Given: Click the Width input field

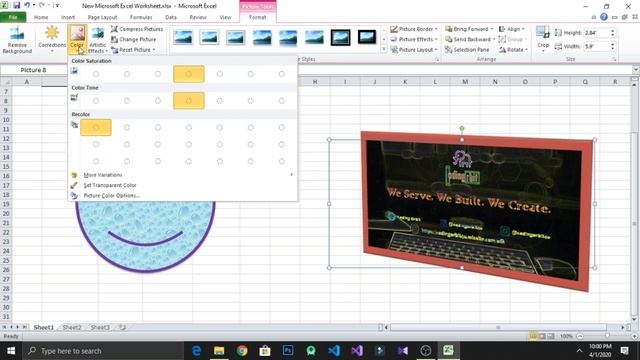Looking at the screenshot, I should pos(597,47).
